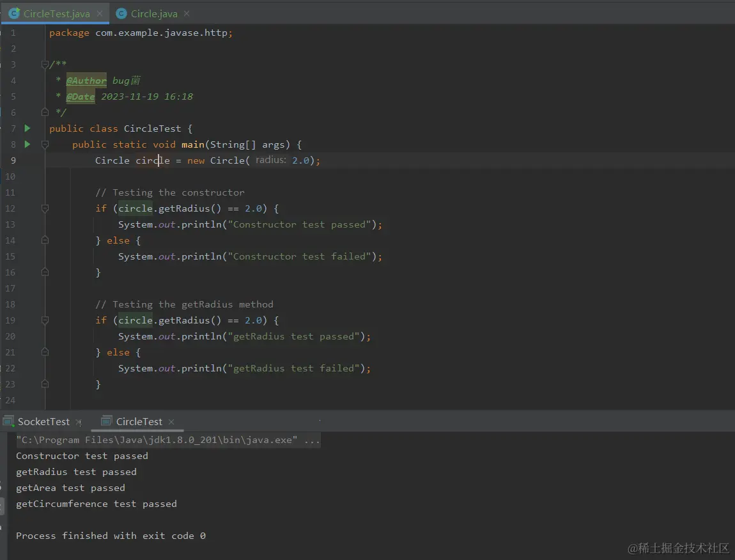Click line number 17 in the gutter
This screenshot has width=735, height=560.
[10, 288]
